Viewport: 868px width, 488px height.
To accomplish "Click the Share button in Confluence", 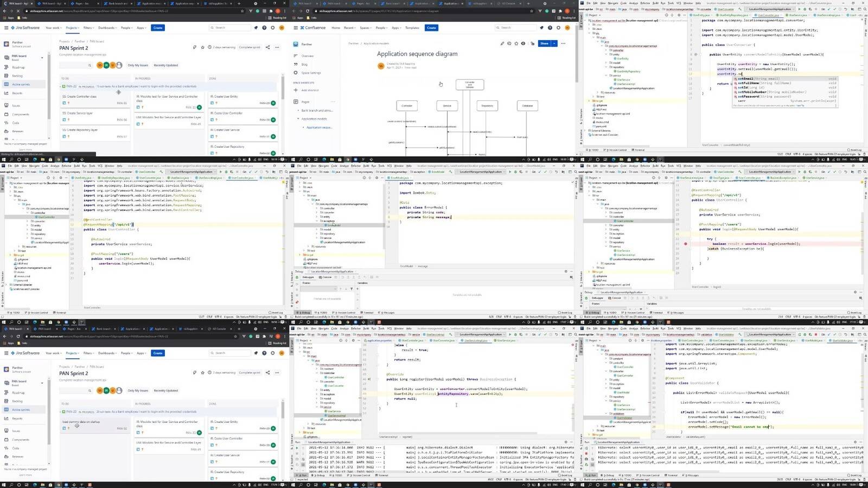I will tap(544, 43).
